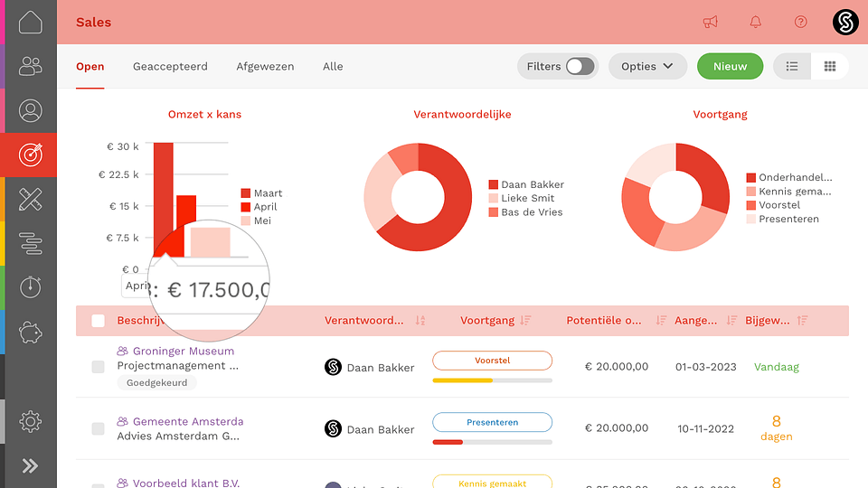Open the Groninger Museum link
The image size is (868, 488).
[184, 351]
